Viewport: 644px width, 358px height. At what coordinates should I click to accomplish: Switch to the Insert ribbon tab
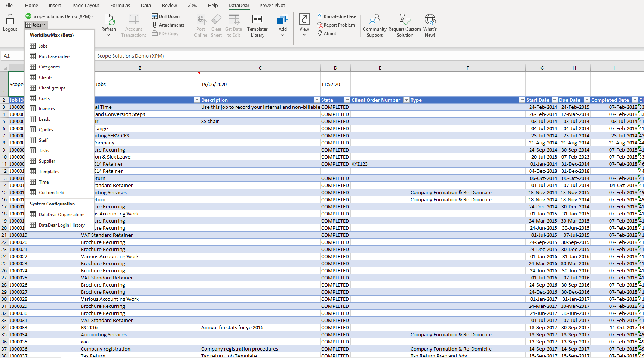[55, 5]
